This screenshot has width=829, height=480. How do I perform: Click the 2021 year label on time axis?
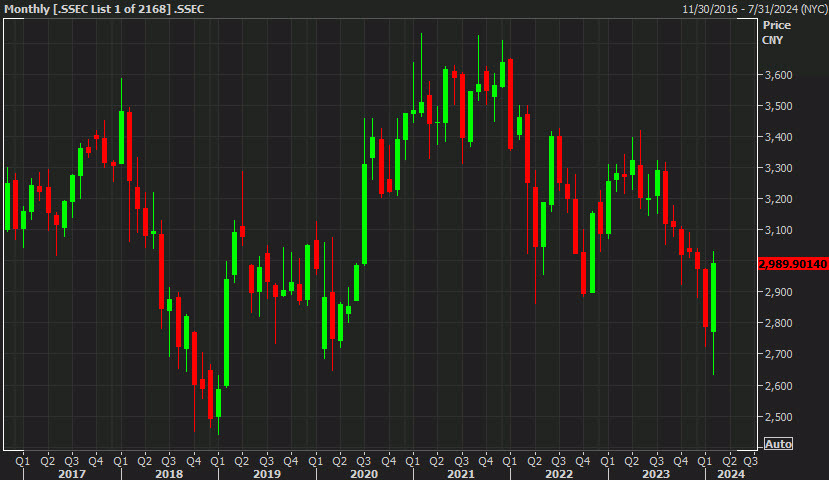[461, 474]
